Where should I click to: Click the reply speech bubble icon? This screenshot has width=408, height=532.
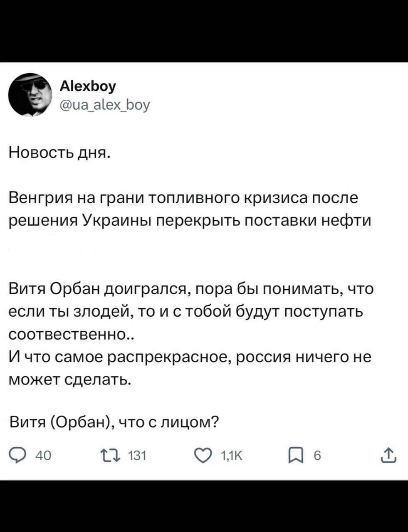coord(17,456)
